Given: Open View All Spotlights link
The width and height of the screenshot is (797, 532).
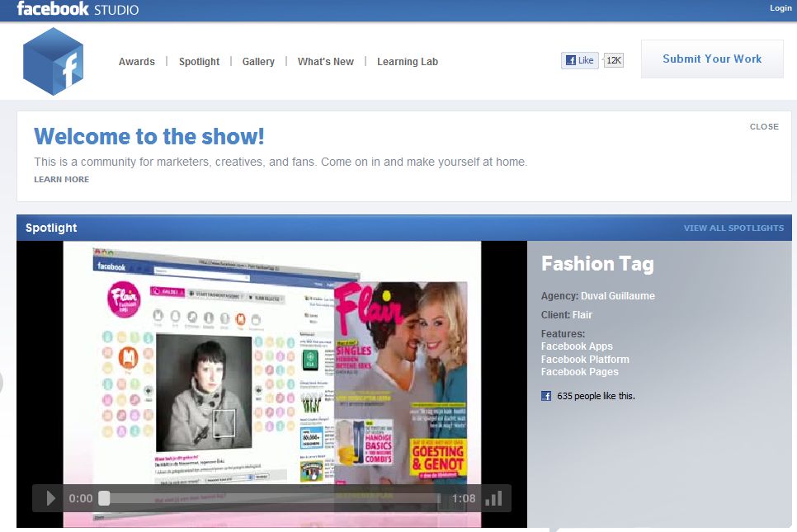Looking at the screenshot, I should (733, 228).
